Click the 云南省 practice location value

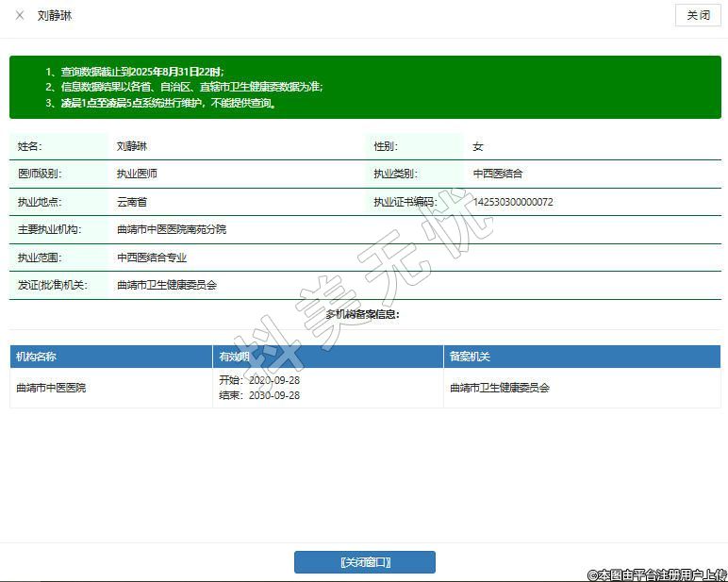coord(132,202)
